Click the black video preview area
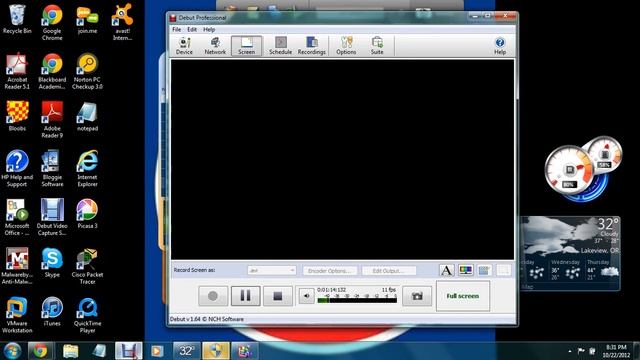This screenshot has width=640, height=360. (x=342, y=159)
